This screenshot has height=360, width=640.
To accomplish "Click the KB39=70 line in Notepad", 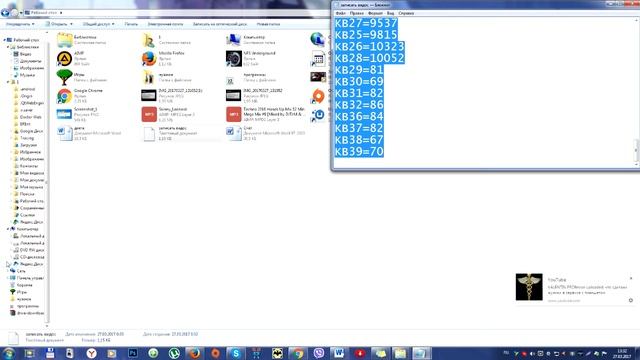I will point(359,152).
